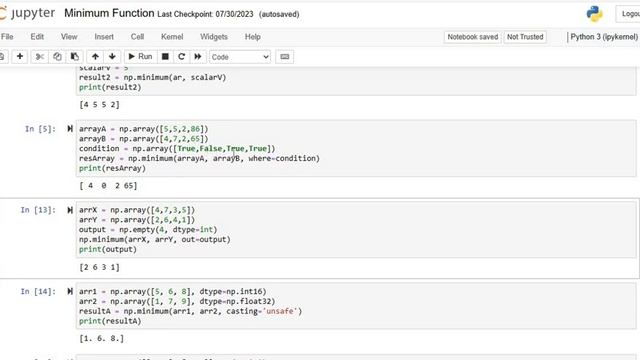Cut selected cells with scissors icon

[x=40, y=57]
